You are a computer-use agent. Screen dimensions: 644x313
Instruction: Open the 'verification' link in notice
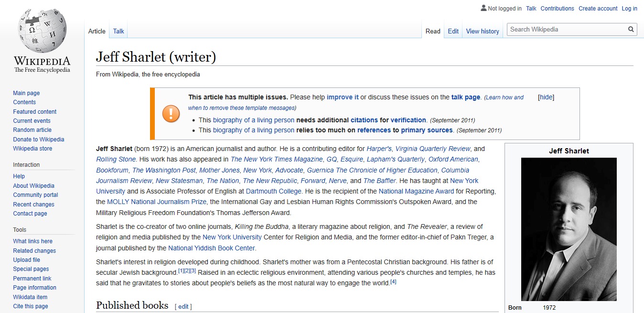[x=408, y=120]
